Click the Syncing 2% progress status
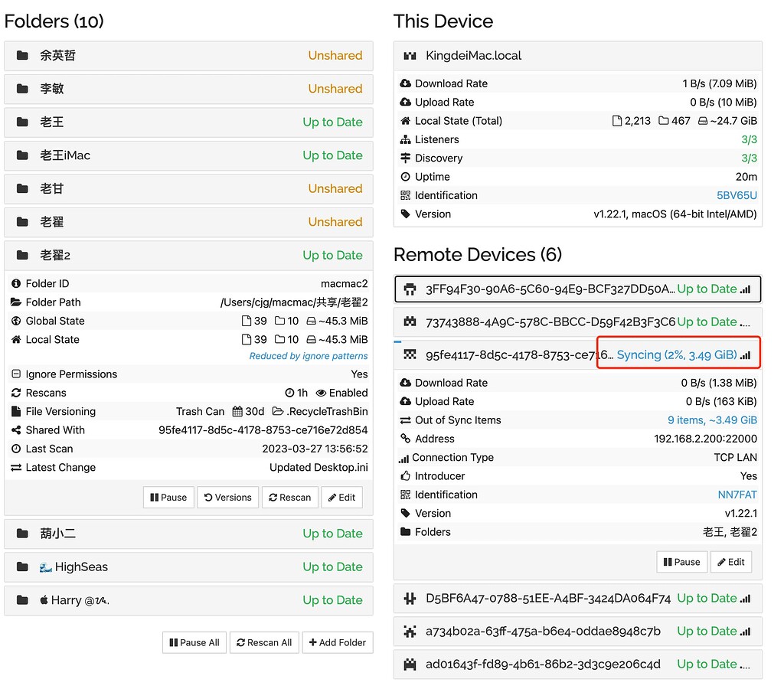 click(x=676, y=355)
